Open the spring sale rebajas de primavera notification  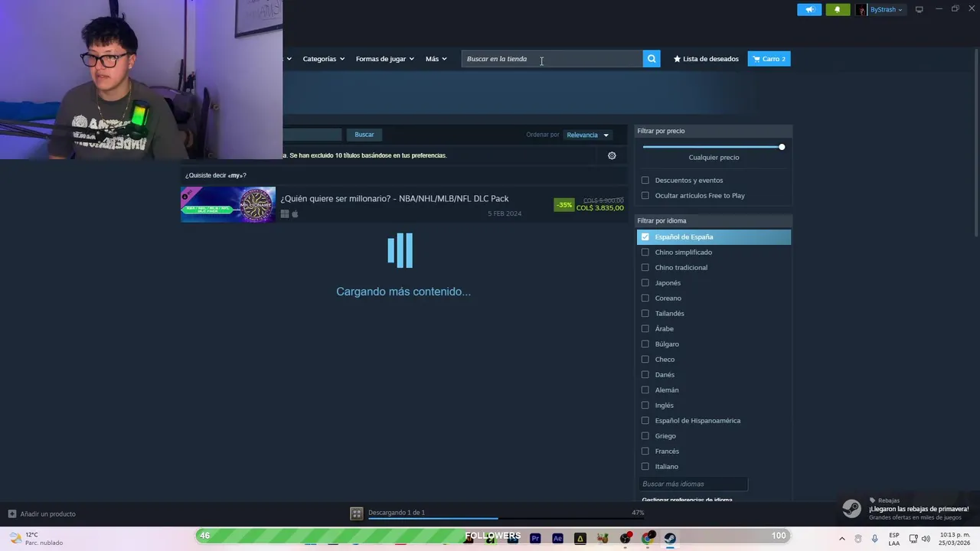tap(908, 509)
